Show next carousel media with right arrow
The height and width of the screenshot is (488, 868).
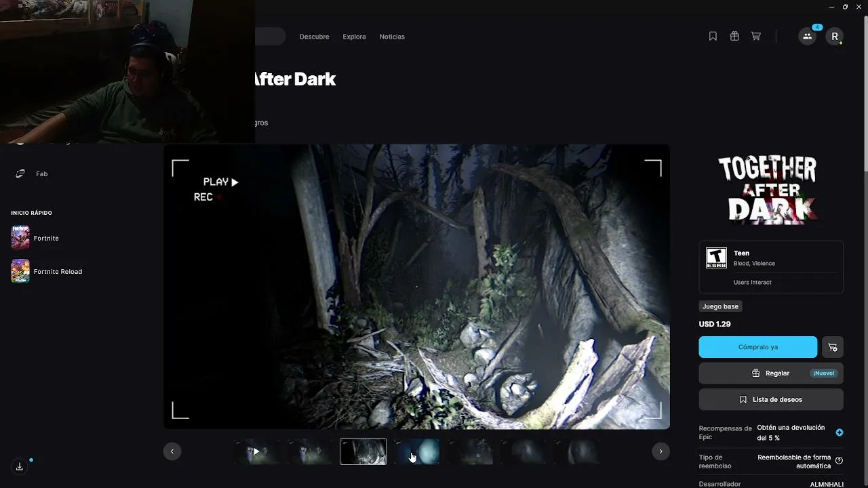coord(660,451)
